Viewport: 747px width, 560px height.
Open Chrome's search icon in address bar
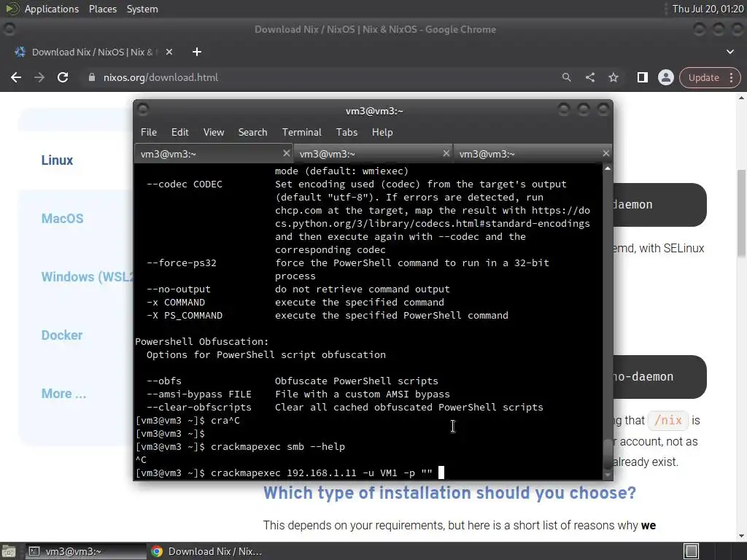[566, 77]
